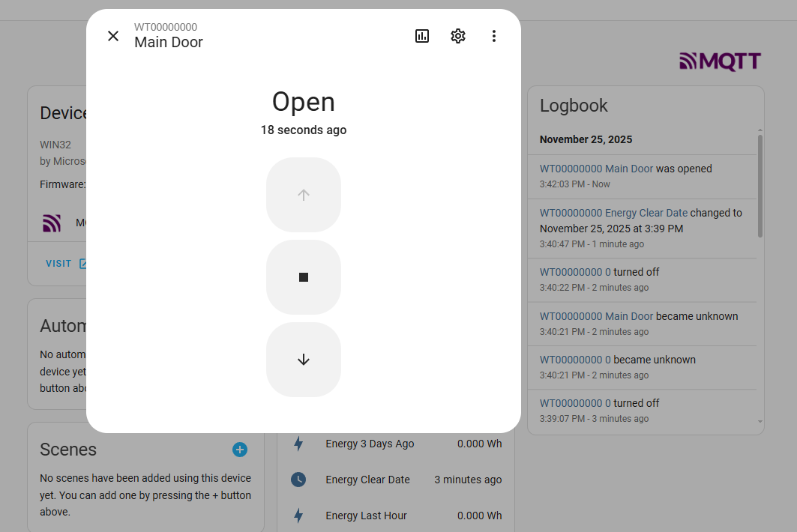Viewport: 797px width, 532px height.
Task: Add a new scene with plus icon
Action: [240, 450]
